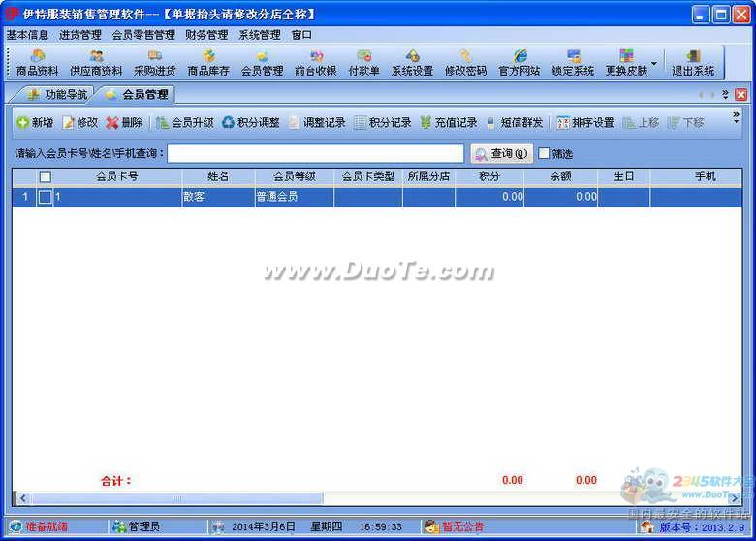This screenshot has width=756, height=541.
Task: Expand the 更换皮肤 dropdown arrow
Action: 653,64
